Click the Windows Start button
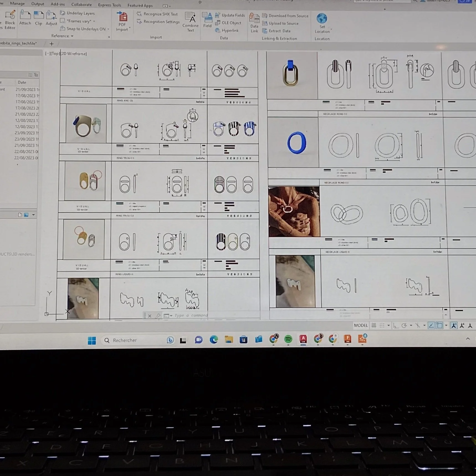Viewport: 476px width, 476px height. 92,341
